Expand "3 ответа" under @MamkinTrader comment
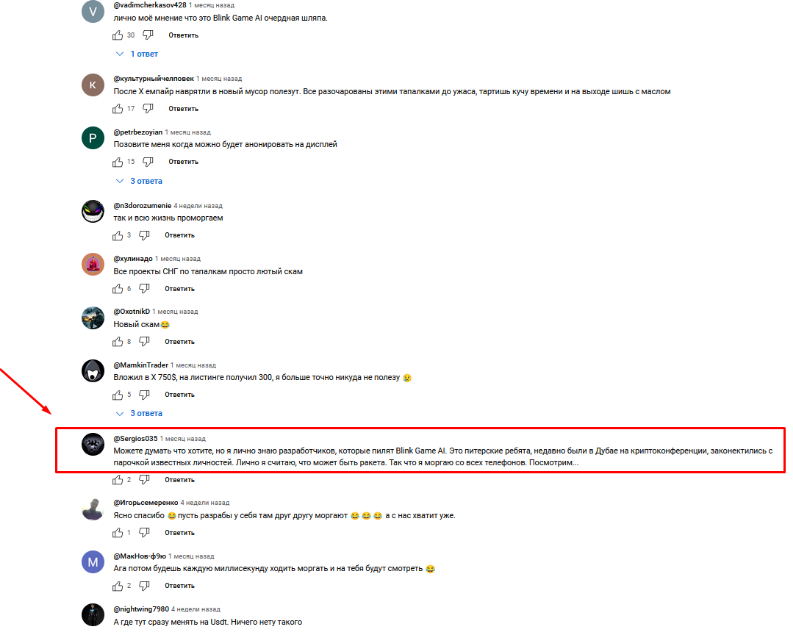This screenshot has height=633, width=793. point(139,413)
